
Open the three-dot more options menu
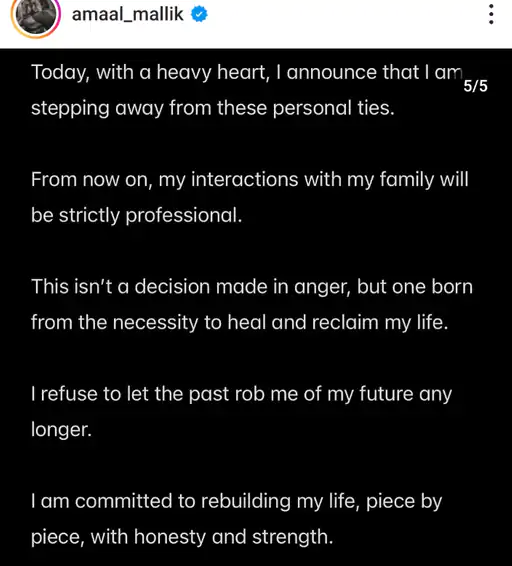tap(491, 14)
